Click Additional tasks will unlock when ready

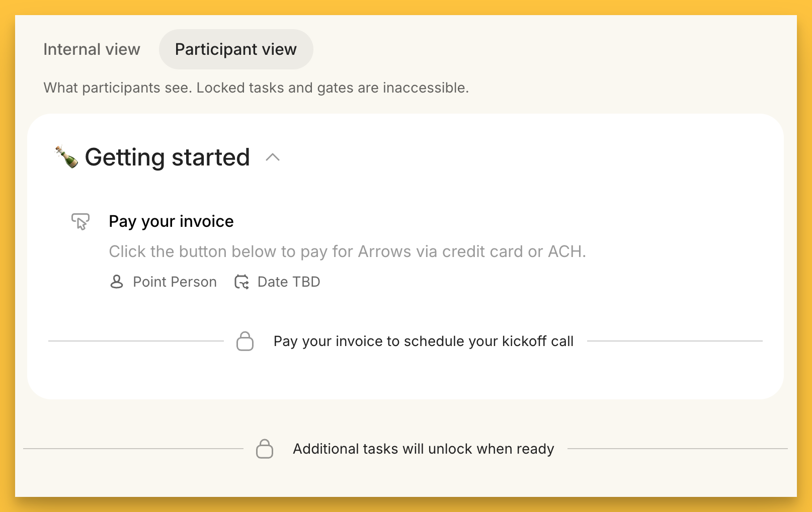pos(423,449)
